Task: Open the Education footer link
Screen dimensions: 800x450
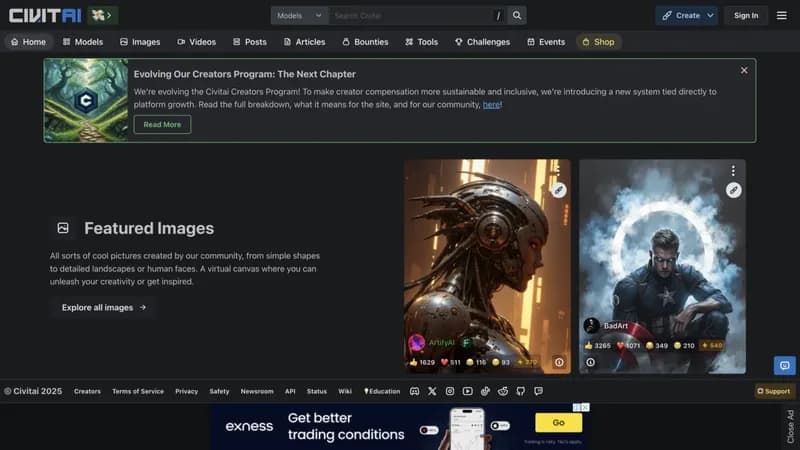Action: pyautogui.click(x=382, y=391)
